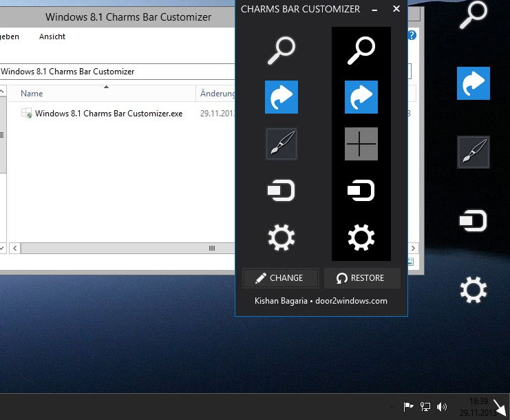Click the Devices charm icon in the customizer's left column

281,190
